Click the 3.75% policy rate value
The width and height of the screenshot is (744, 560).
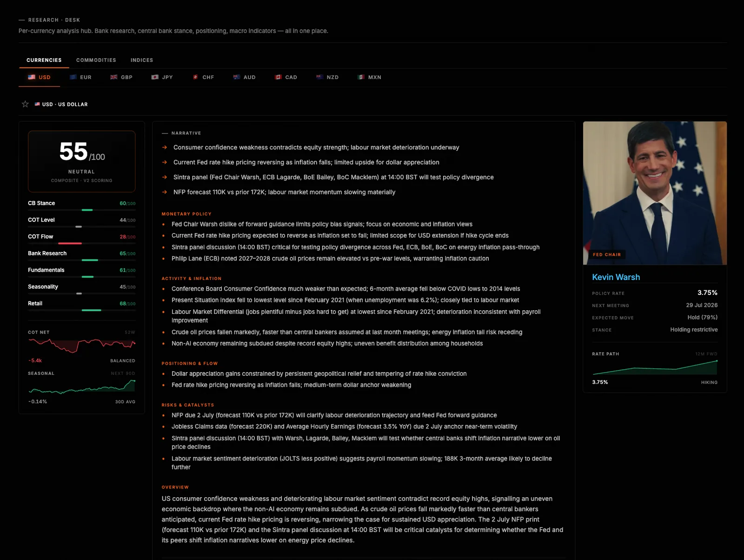[707, 293]
